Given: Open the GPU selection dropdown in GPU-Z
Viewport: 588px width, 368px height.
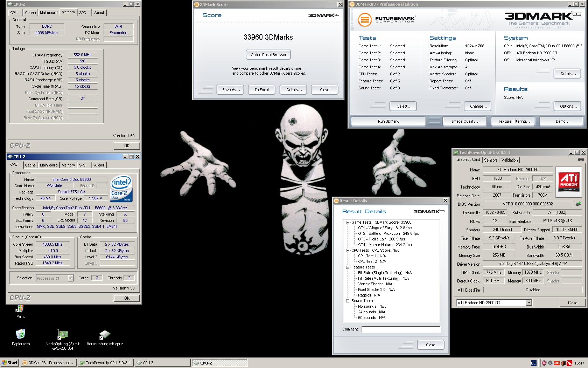Looking at the screenshot, I should pos(529,302).
